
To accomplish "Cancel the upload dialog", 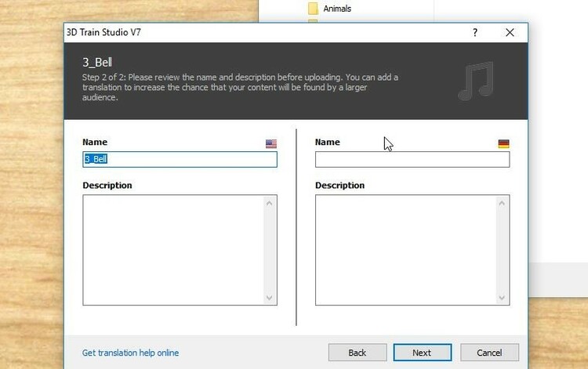I will tap(489, 353).
